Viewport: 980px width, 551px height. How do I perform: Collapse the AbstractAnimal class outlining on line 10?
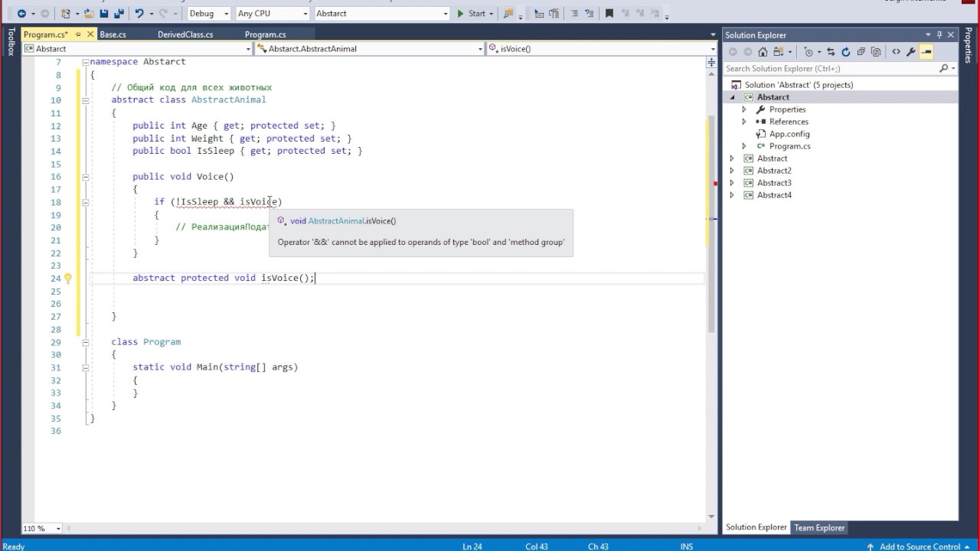86,100
